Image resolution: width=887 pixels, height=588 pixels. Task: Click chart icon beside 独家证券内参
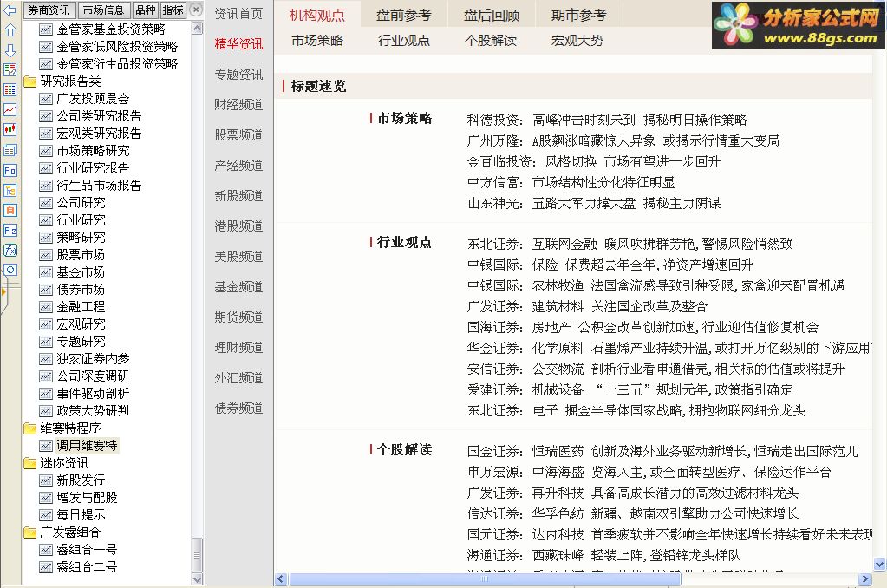point(45,359)
